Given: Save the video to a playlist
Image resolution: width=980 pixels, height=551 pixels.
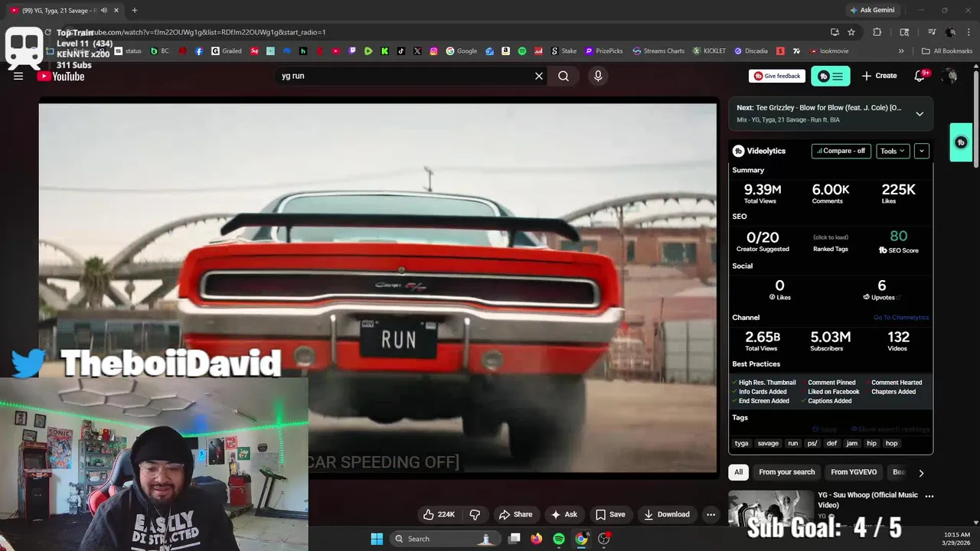Looking at the screenshot, I should coord(610,514).
